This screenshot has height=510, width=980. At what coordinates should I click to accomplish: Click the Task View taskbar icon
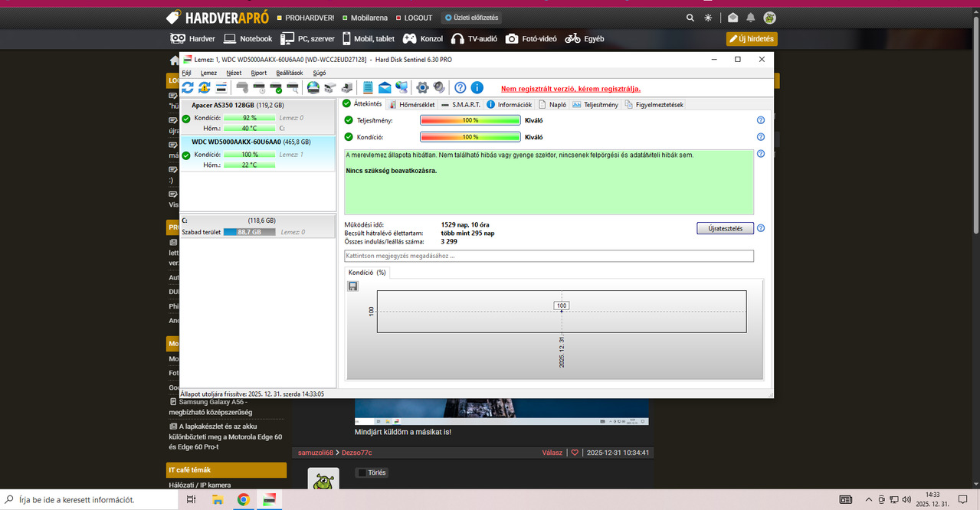pos(191,500)
